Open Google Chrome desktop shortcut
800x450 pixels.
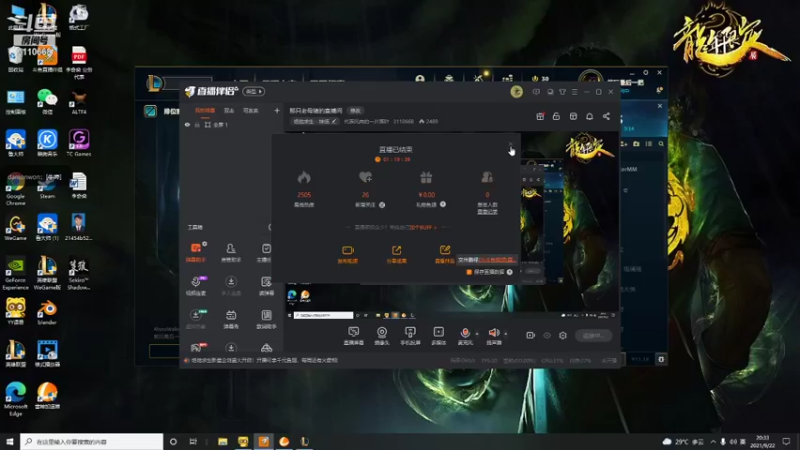pos(15,189)
